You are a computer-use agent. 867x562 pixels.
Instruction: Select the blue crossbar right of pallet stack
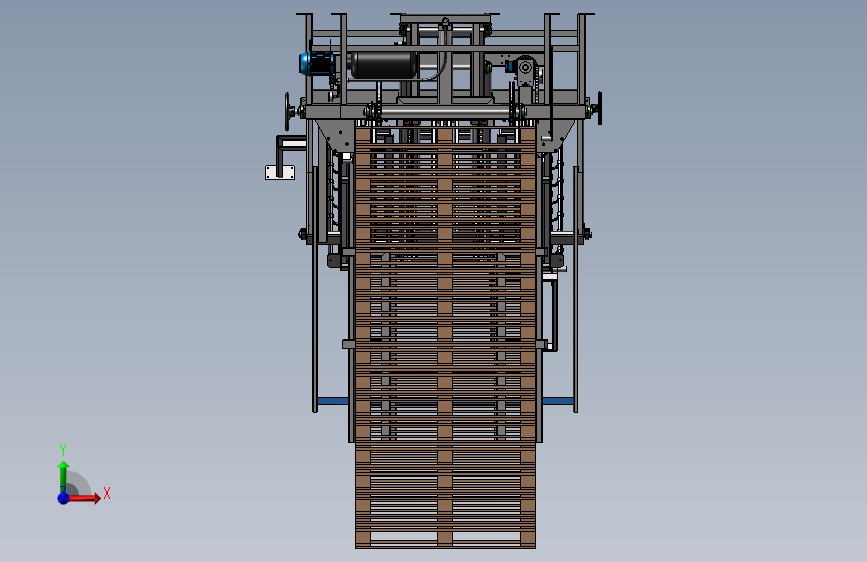(x=558, y=401)
